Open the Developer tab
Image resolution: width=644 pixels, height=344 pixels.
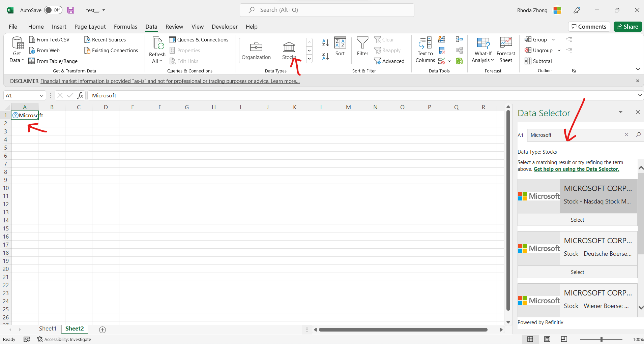[x=225, y=27]
